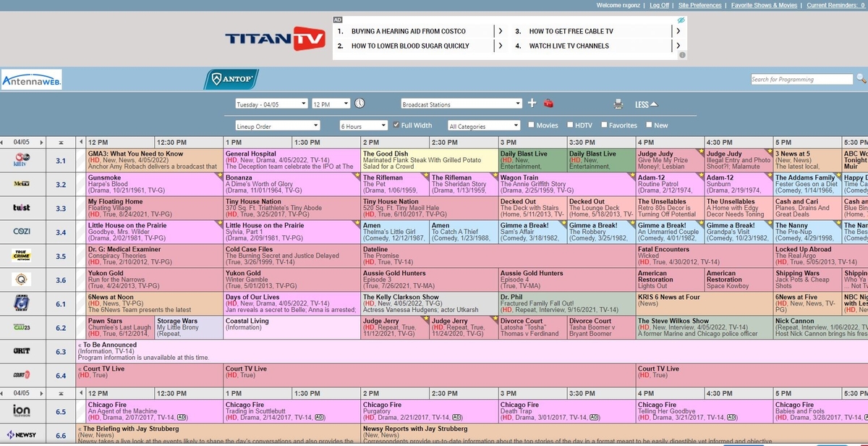868x446 pixels.
Task: Open the All Categories dropdown
Action: pyautogui.click(x=484, y=126)
